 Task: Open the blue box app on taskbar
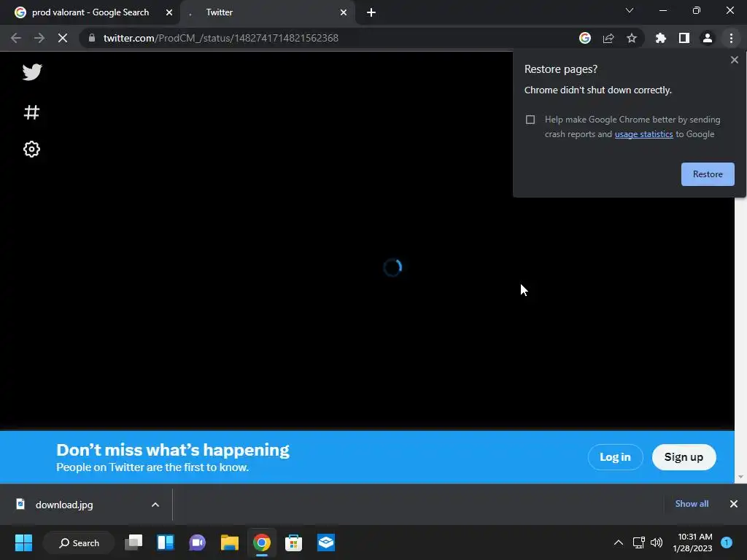coord(326,542)
